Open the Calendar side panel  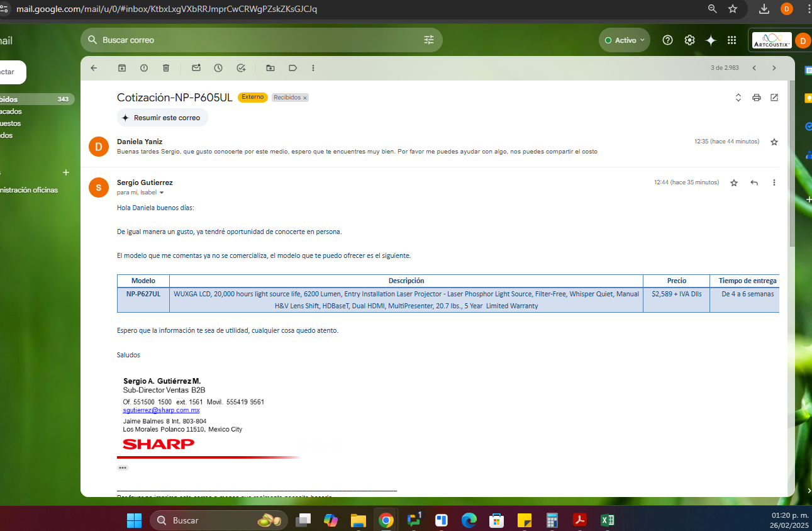coord(808,71)
